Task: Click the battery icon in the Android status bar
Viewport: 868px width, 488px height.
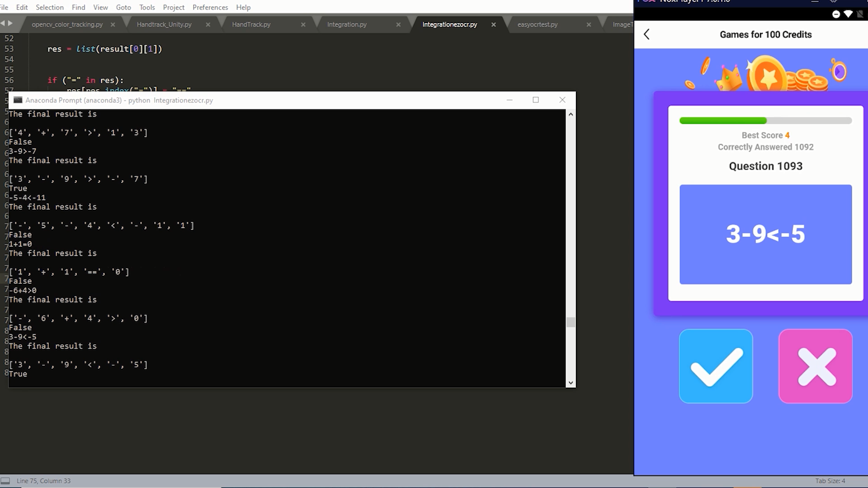Action: (859, 14)
